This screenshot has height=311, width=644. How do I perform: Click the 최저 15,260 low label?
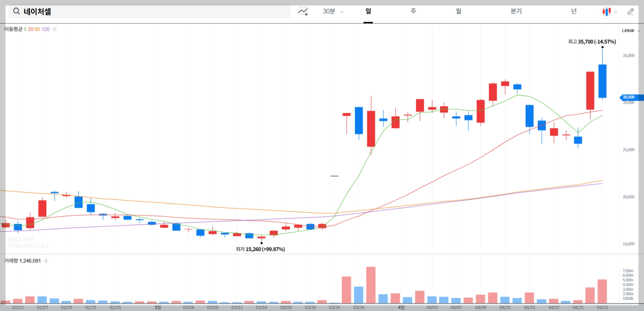260,249
